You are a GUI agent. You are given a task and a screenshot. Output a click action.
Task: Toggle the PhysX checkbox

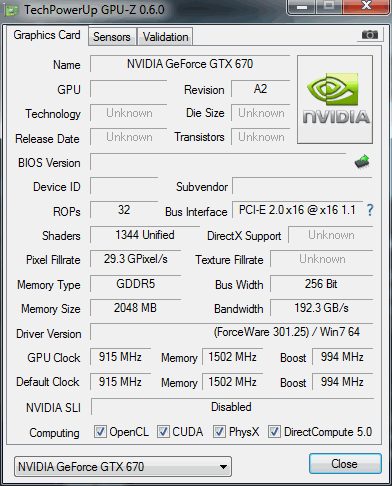(219, 431)
